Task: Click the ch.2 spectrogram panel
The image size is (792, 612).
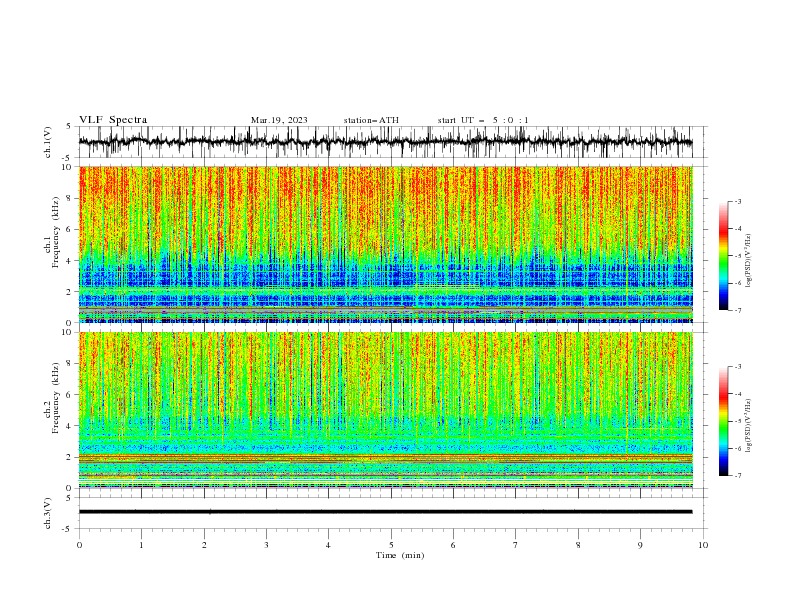Action: 385,410
